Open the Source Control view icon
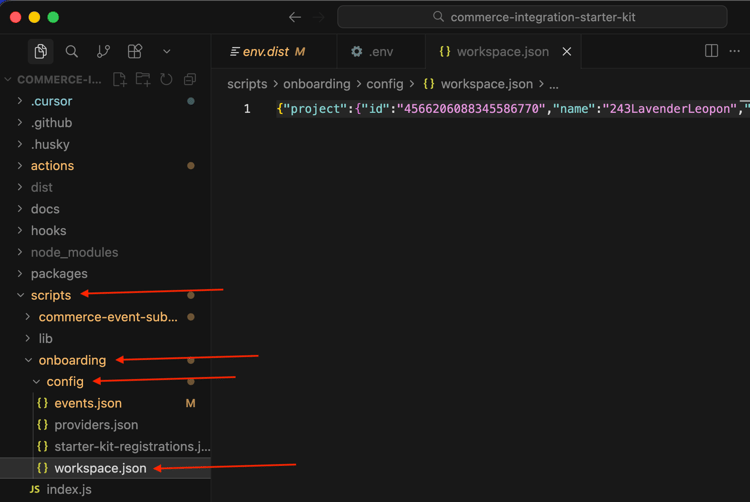Image resolution: width=750 pixels, height=502 pixels. (103, 51)
